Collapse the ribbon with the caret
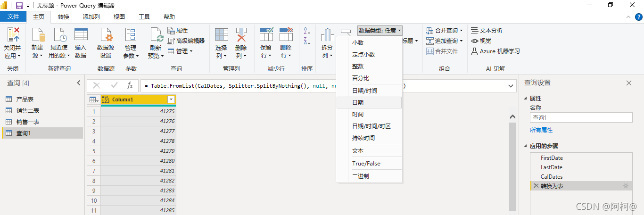 [628, 17]
